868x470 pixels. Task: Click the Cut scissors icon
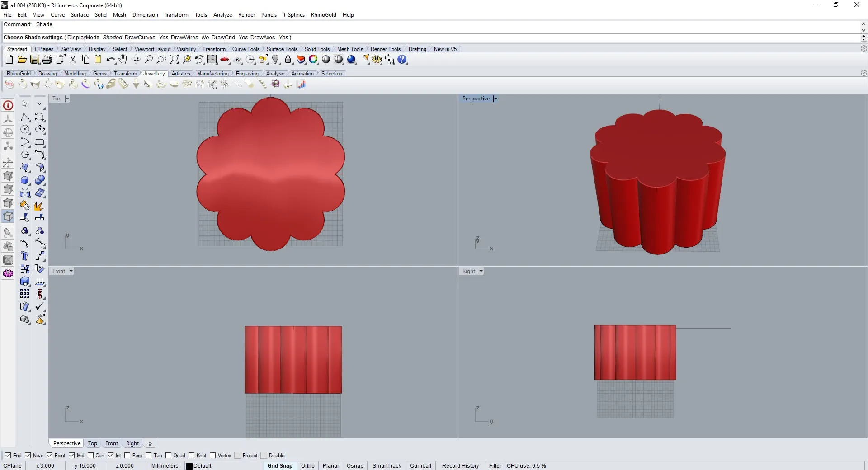pos(72,59)
